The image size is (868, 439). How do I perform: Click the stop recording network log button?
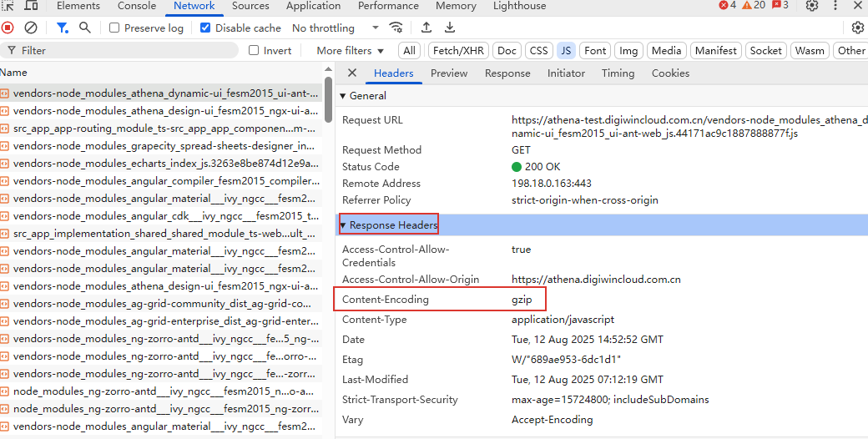coord(8,28)
